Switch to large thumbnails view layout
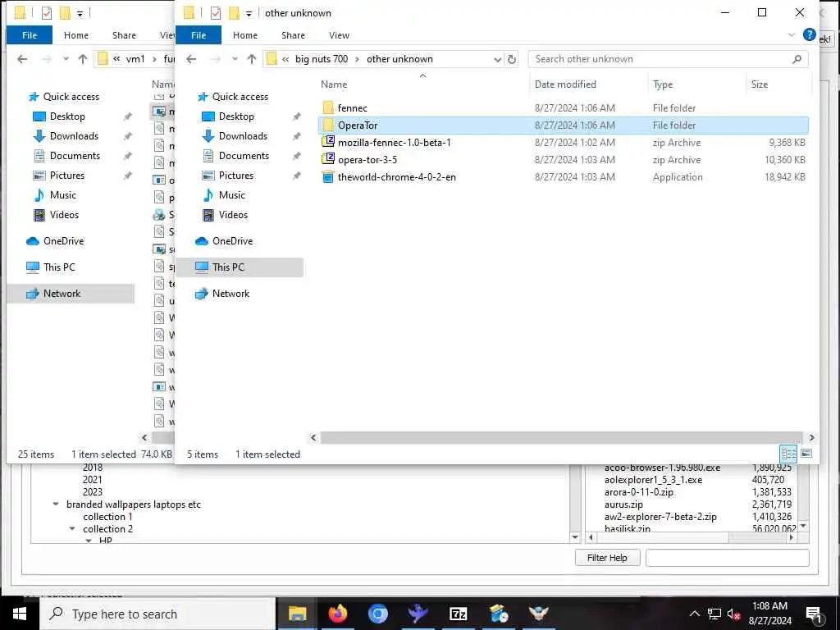 (806, 454)
